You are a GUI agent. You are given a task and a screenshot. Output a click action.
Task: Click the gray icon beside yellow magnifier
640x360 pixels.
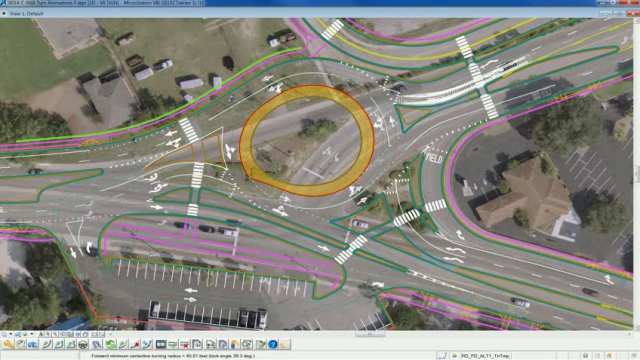pyautogui.click(x=20, y=344)
